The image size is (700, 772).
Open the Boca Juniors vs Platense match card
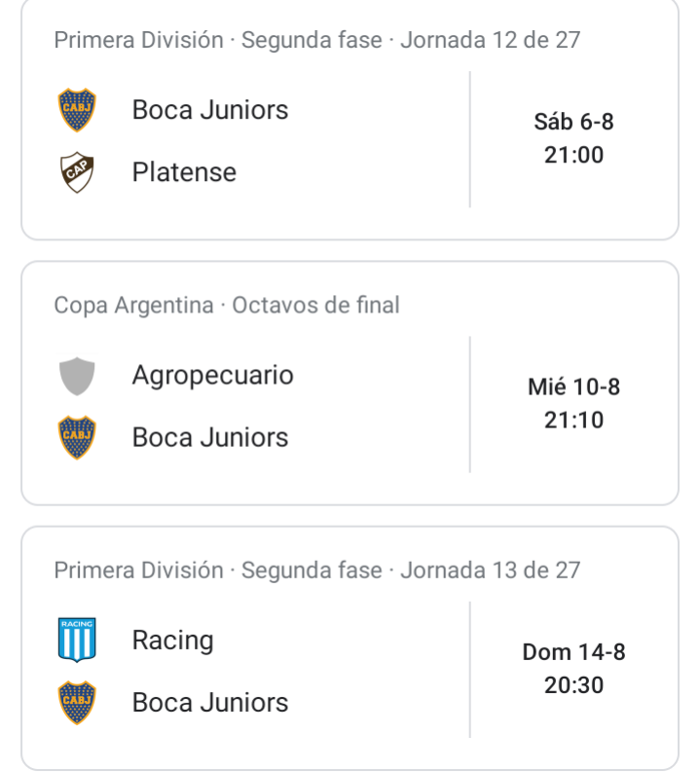coord(350,120)
